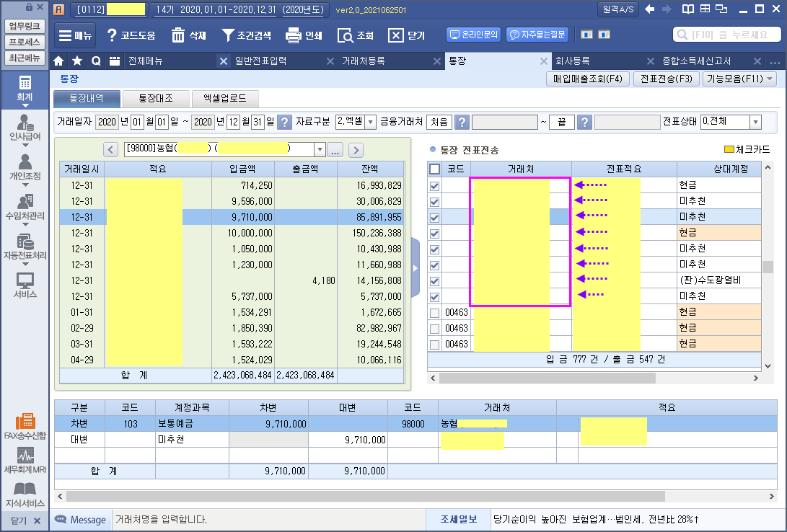
Task: Click the 인쇄 printer icon
Action: tap(293, 35)
